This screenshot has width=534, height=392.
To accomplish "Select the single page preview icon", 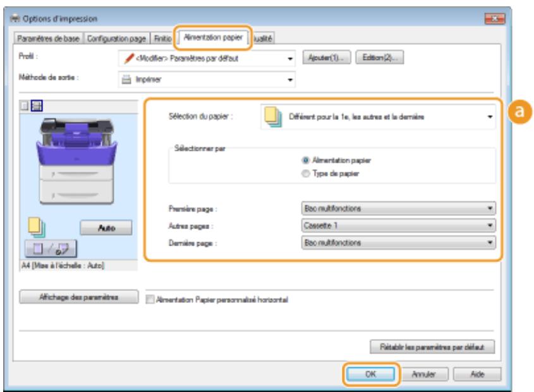I will click(24, 106).
